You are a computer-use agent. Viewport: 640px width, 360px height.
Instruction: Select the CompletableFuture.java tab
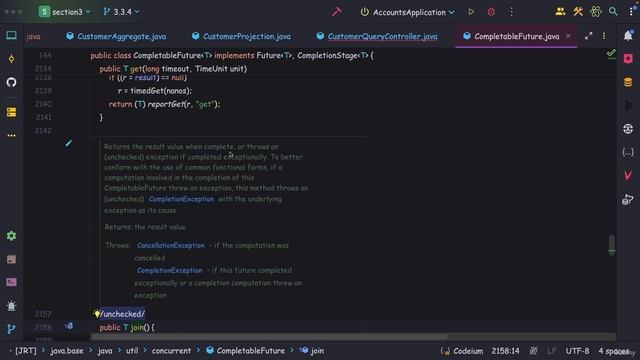[x=516, y=36]
